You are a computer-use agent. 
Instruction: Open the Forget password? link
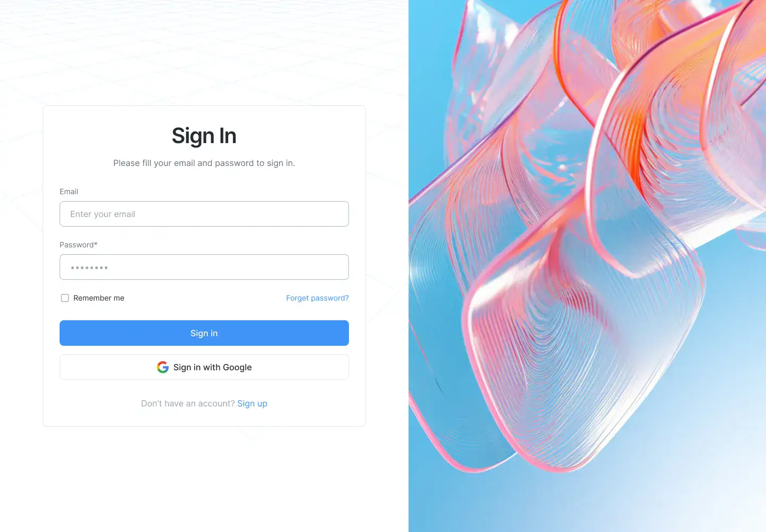pos(318,298)
